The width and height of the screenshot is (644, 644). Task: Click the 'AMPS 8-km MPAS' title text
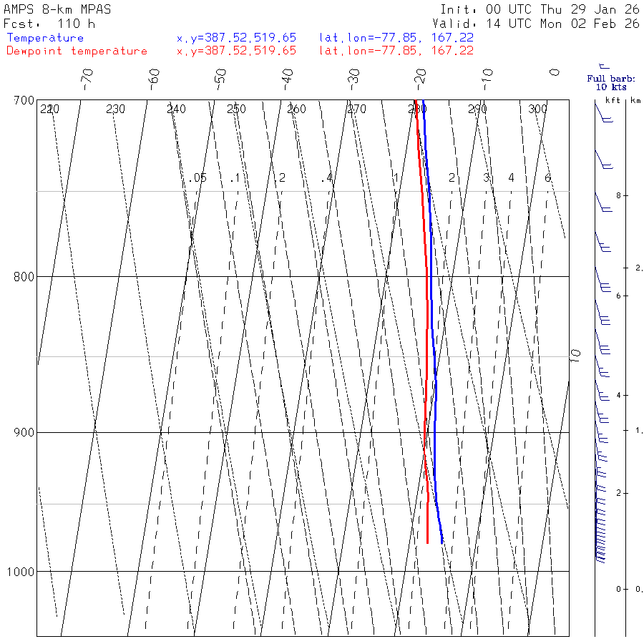pos(57,9)
